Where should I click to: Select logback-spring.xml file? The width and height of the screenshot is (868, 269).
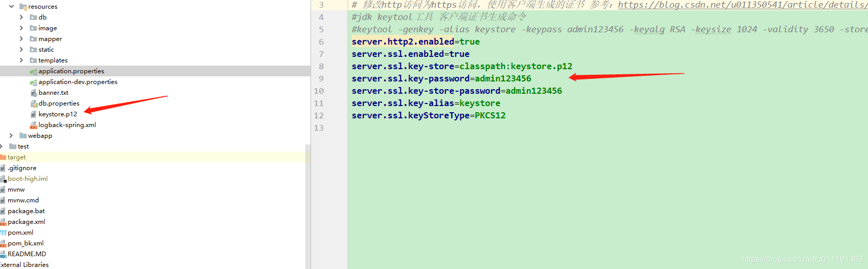(x=67, y=125)
